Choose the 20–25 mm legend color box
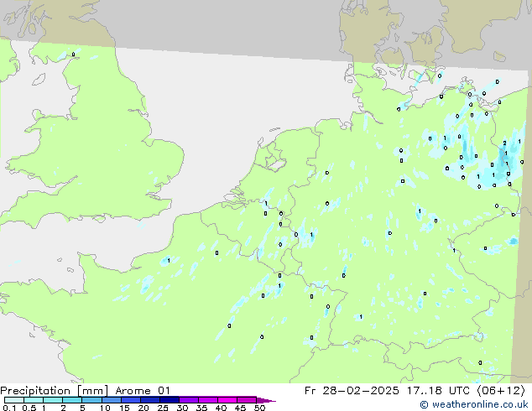The image size is (532, 411). pos(149,400)
